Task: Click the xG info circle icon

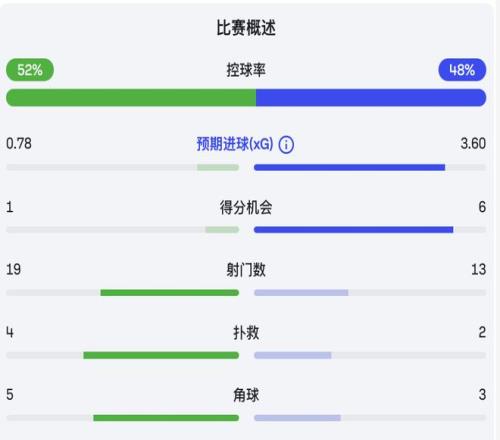Action: click(x=286, y=145)
